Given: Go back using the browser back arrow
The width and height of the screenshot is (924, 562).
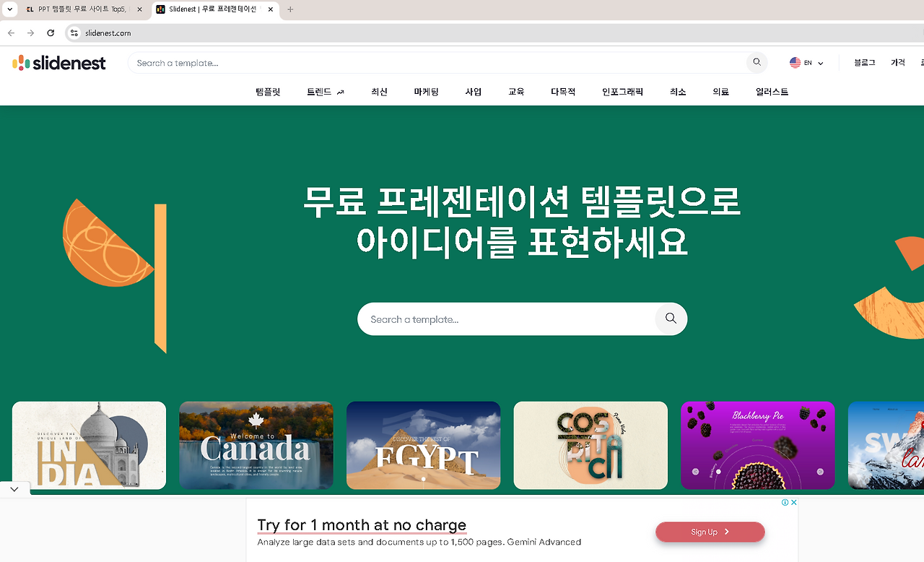Looking at the screenshot, I should 10,33.
